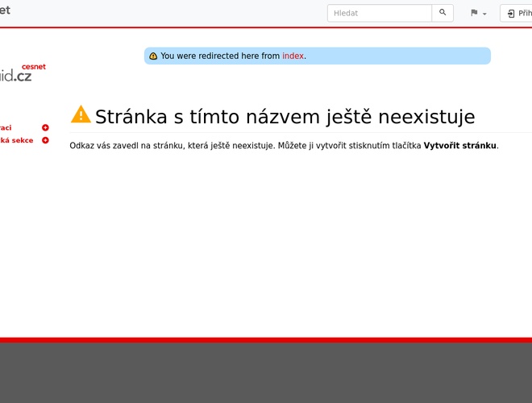Focus the Hledat search field
Image resolution: width=532 pixels, height=403 pixels.
pyautogui.click(x=379, y=13)
